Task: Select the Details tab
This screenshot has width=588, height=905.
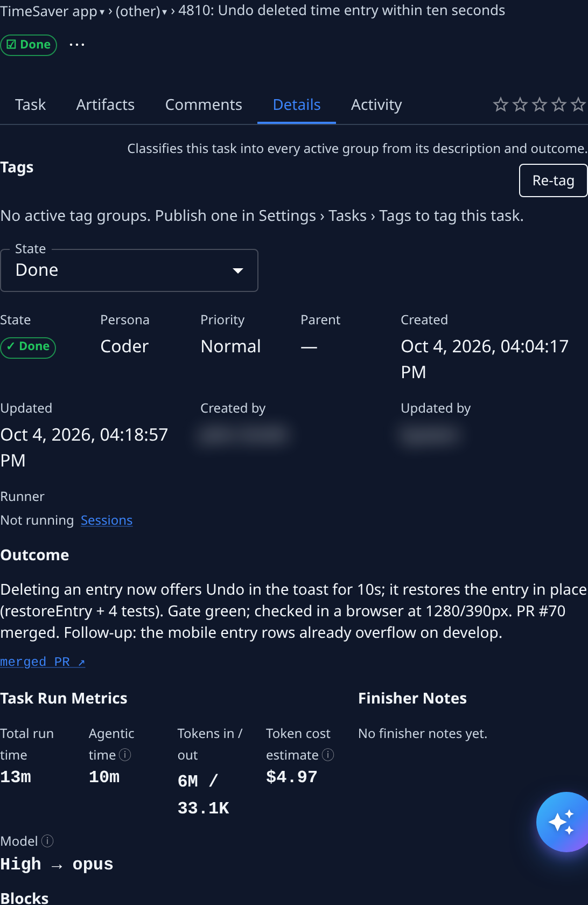Action: 297,105
